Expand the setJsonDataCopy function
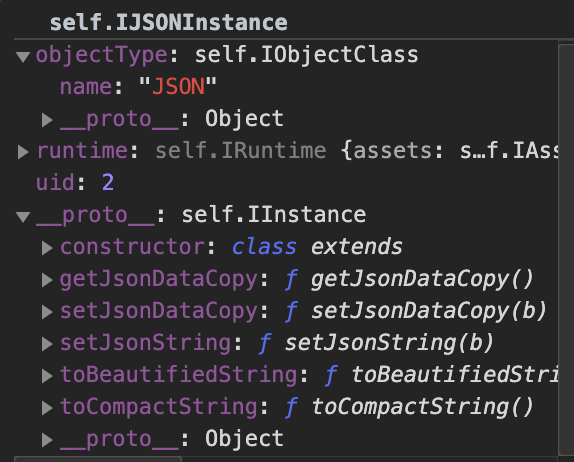Screen dimensions: 574x462 (x=47, y=312)
